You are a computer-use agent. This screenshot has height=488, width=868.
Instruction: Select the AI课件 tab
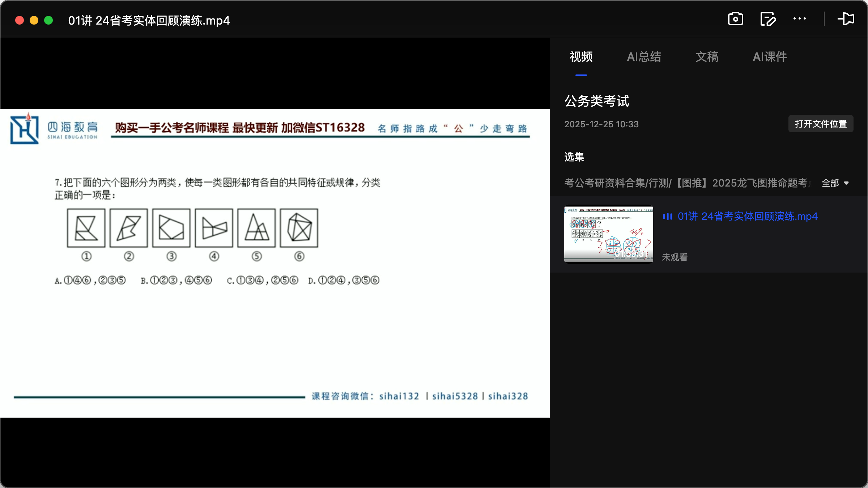769,57
